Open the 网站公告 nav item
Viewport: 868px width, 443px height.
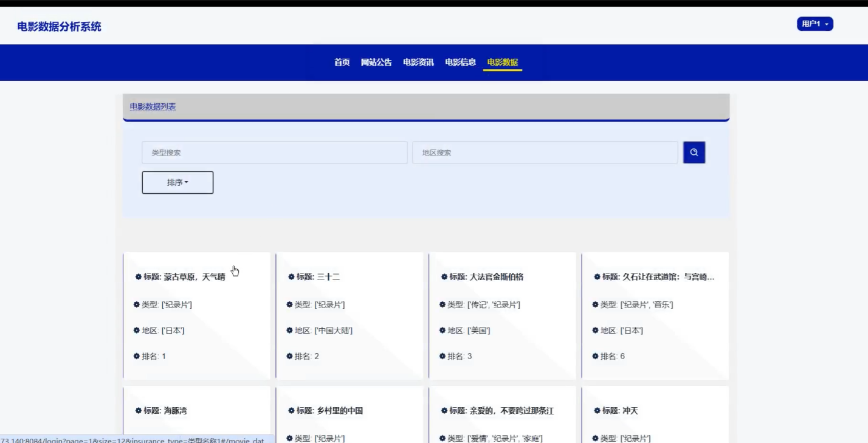pos(376,62)
